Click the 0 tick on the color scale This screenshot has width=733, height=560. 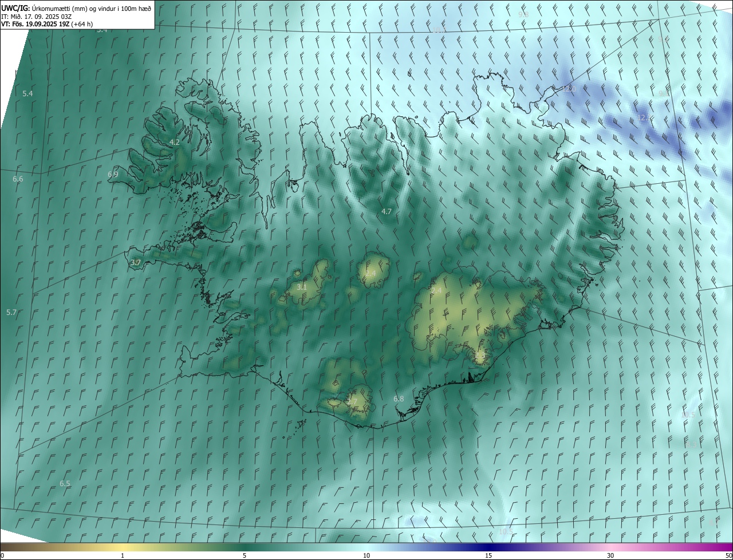[2, 555]
